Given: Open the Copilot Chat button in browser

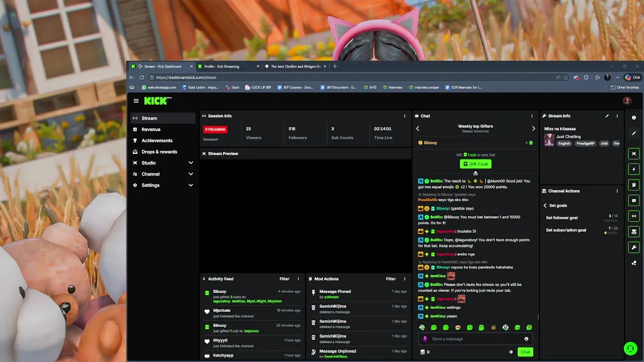Looking at the screenshot, I should [x=632, y=77].
